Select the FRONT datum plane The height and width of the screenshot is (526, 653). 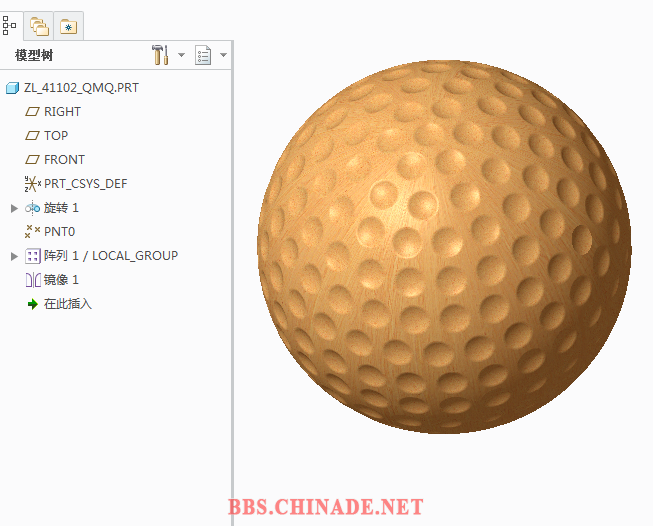tap(64, 160)
